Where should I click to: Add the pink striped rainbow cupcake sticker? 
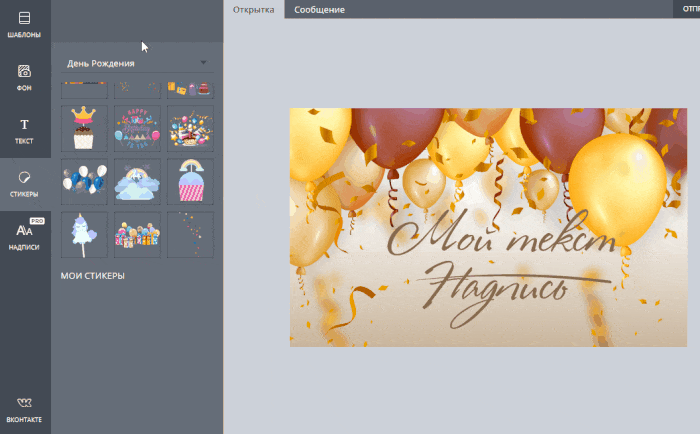(190, 181)
